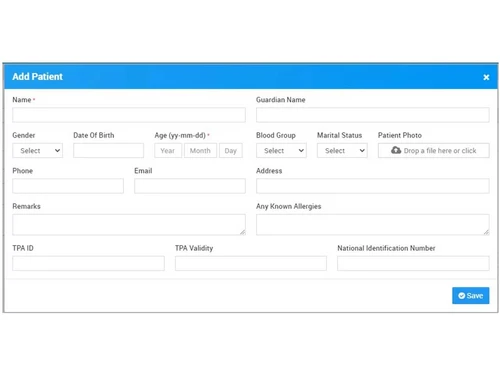Focus the Email input field
The image size is (500, 375).
[190, 186]
